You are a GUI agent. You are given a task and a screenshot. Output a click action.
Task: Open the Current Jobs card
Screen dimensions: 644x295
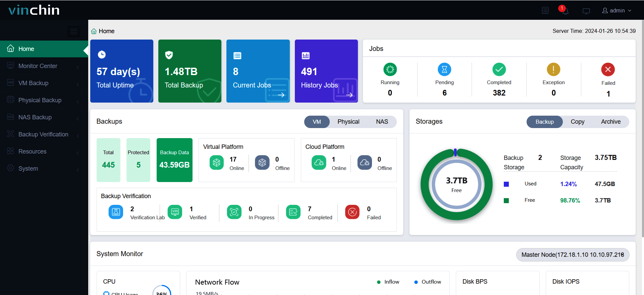tap(258, 71)
